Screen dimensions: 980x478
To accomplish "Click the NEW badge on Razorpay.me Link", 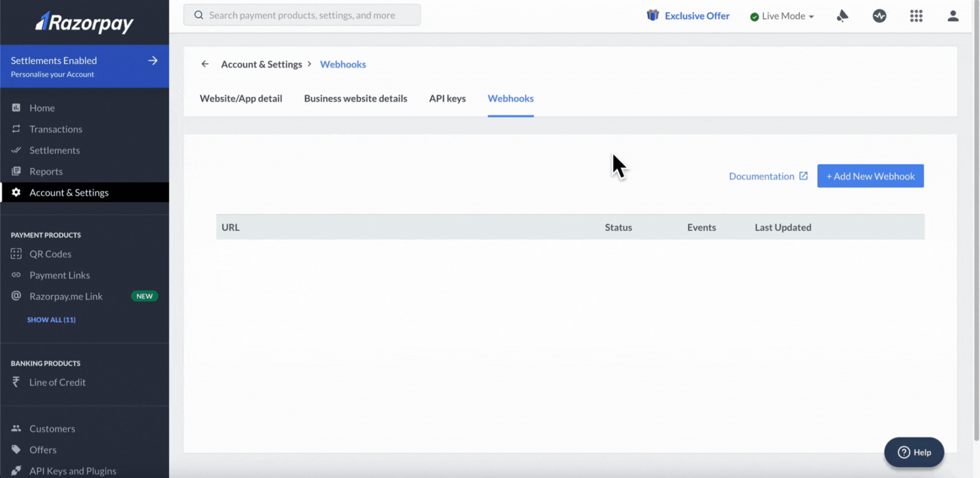I will point(144,296).
